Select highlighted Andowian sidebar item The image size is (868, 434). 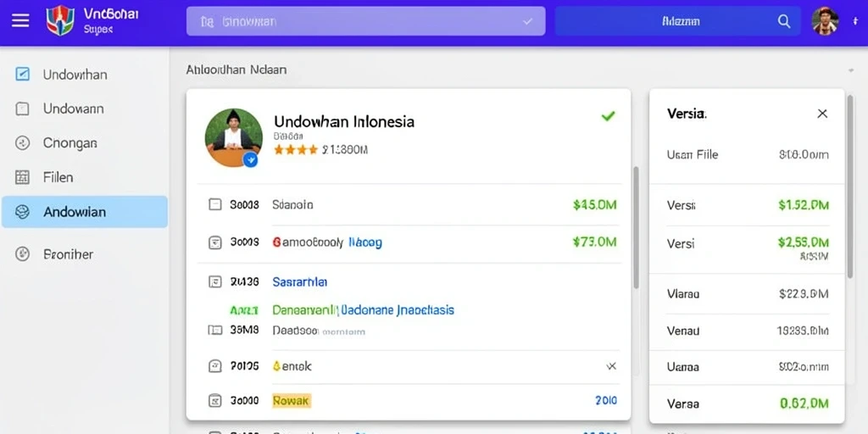coord(84,211)
